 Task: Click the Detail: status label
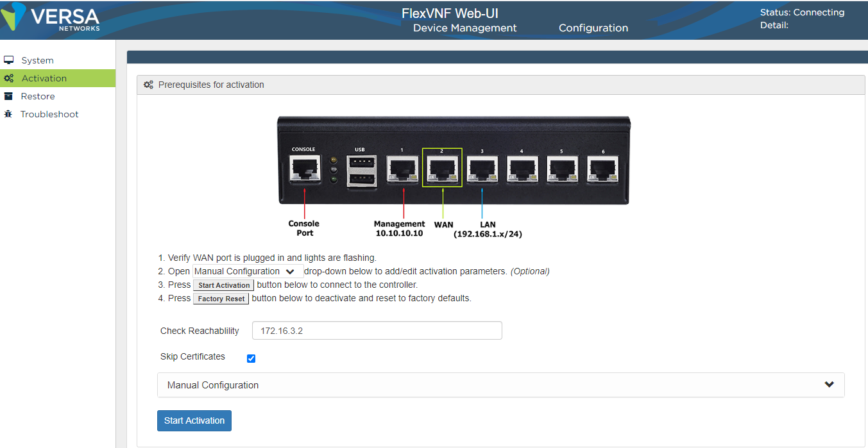(x=774, y=26)
